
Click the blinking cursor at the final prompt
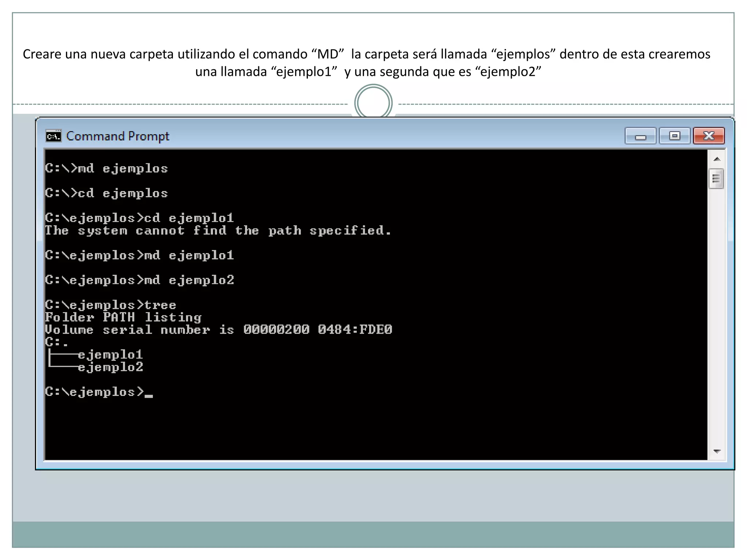tap(148, 394)
